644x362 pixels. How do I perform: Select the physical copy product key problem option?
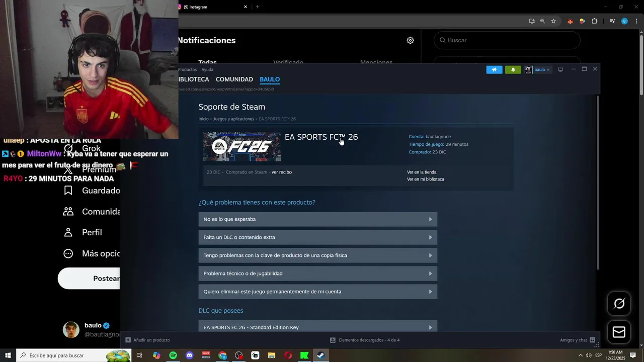click(318, 255)
